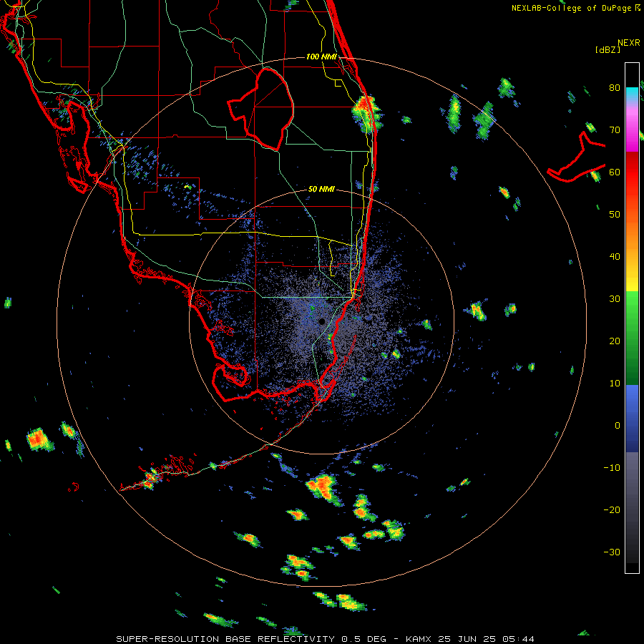Click the 100 NMI range ring label
Image resolution: width=644 pixels, height=644 pixels.
(x=321, y=57)
